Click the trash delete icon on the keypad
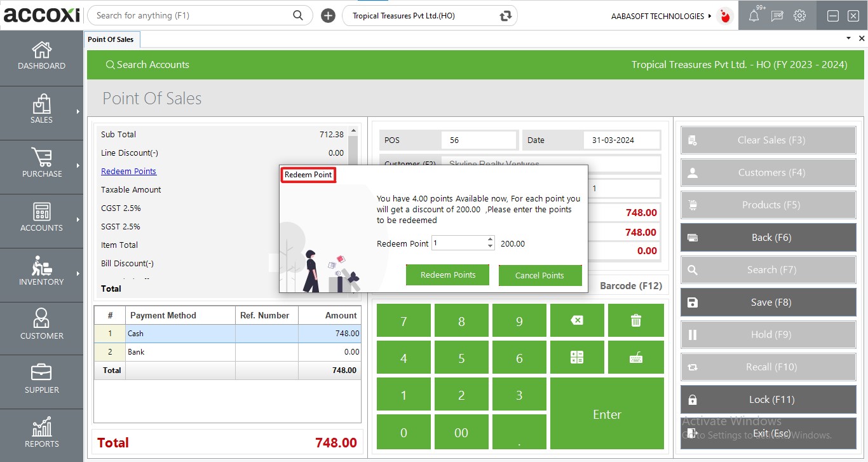Screen dimensions: 868x462 pyautogui.click(x=635, y=320)
